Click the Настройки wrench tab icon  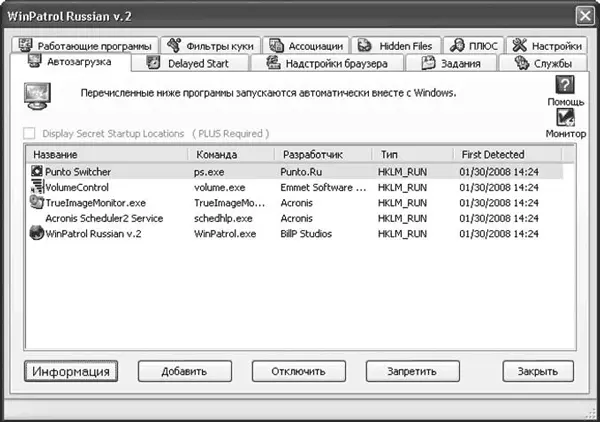tap(520, 45)
